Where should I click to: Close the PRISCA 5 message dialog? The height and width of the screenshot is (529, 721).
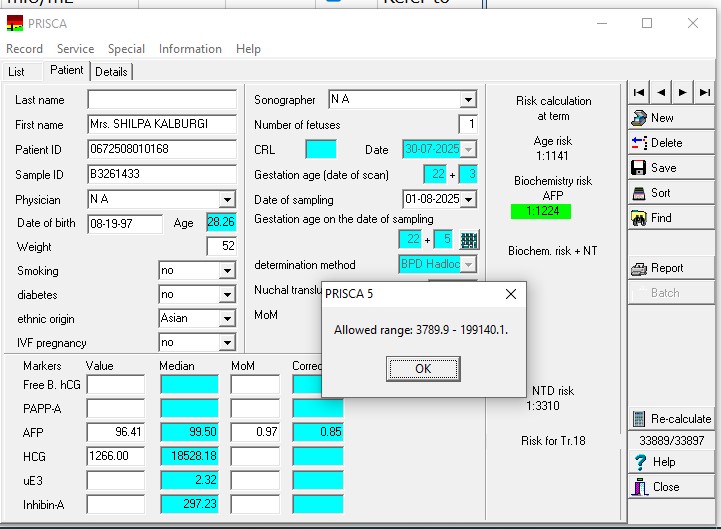(x=511, y=294)
